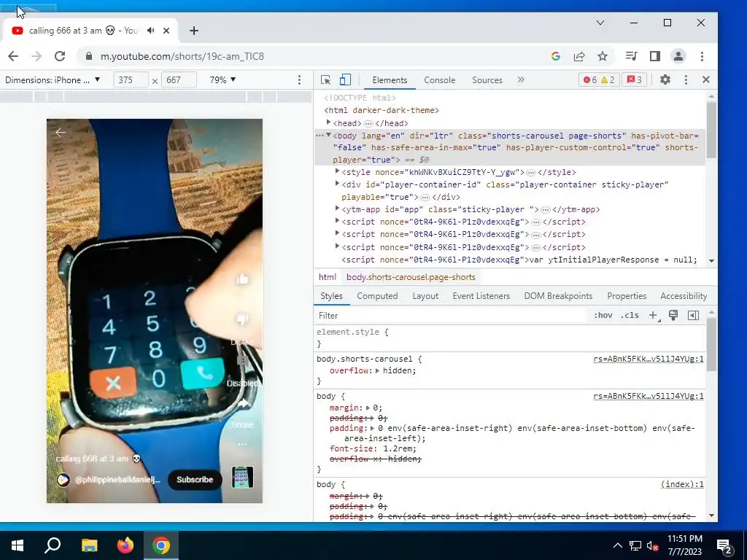This screenshot has width=747, height=560.
Task: Open Computed pane tab
Action: tap(377, 296)
